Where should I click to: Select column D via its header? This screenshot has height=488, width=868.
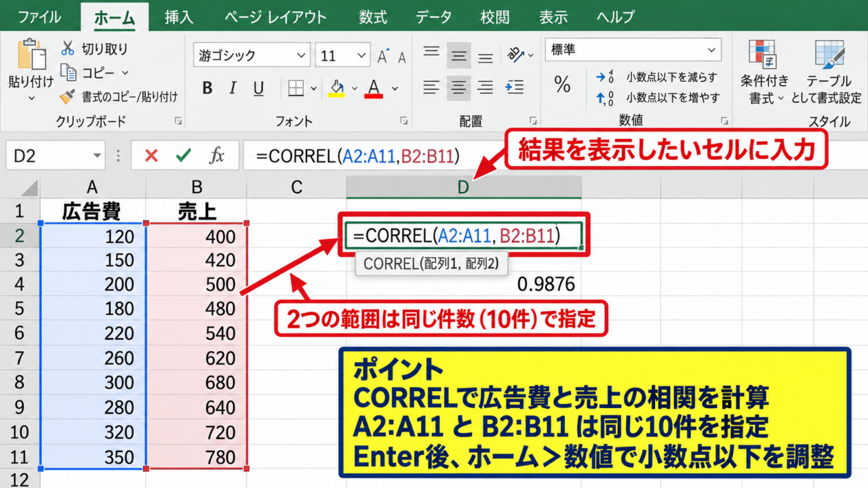click(463, 188)
